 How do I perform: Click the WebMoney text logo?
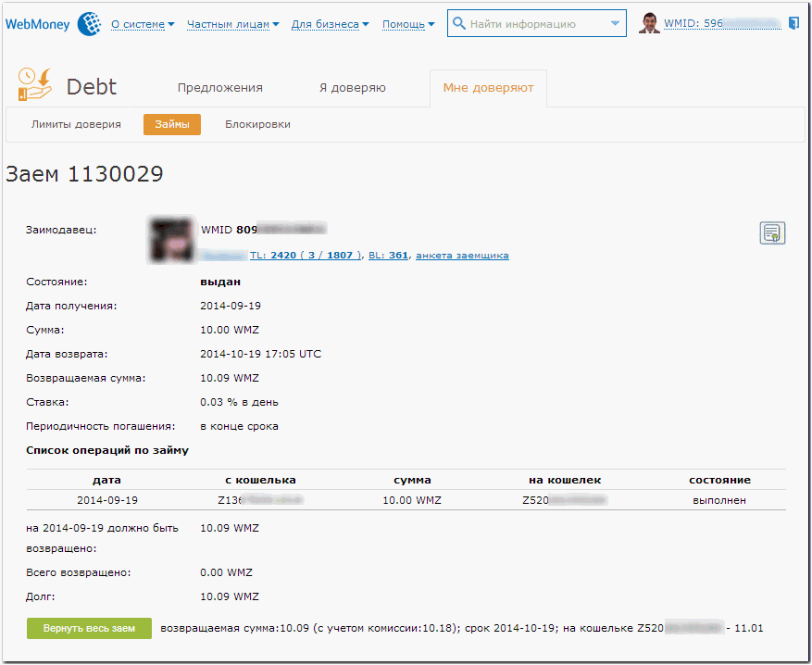point(37,24)
